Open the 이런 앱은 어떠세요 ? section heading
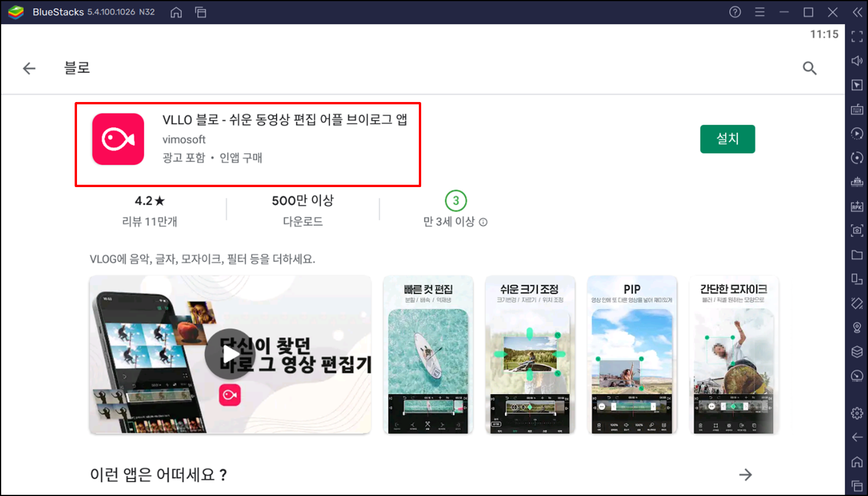The width and height of the screenshot is (868, 496). tap(158, 475)
